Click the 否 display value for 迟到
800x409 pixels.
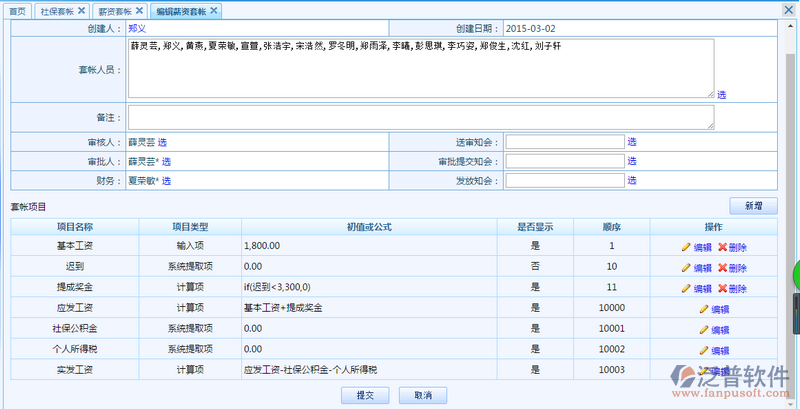pos(535,266)
